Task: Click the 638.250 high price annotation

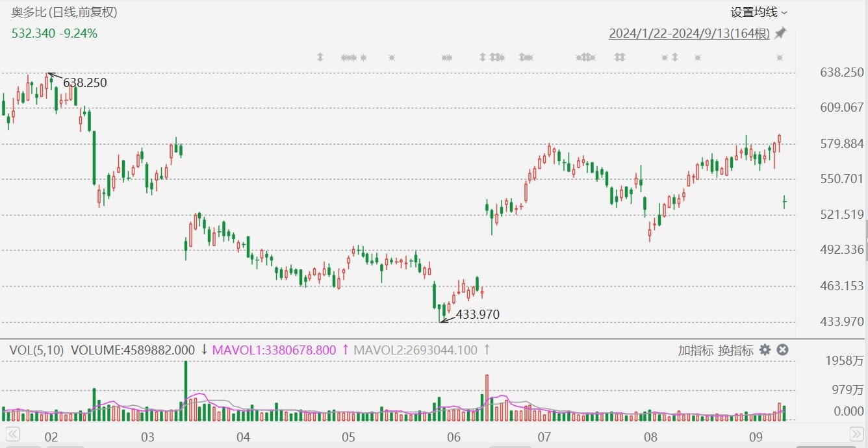Action: point(84,82)
